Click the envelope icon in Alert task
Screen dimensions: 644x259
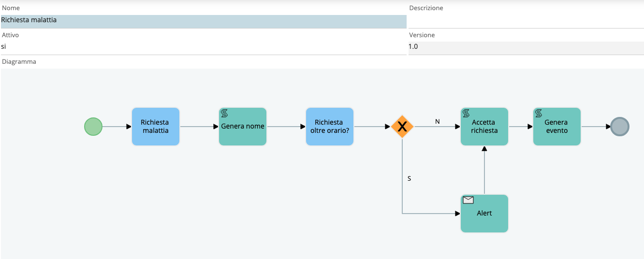click(468, 200)
